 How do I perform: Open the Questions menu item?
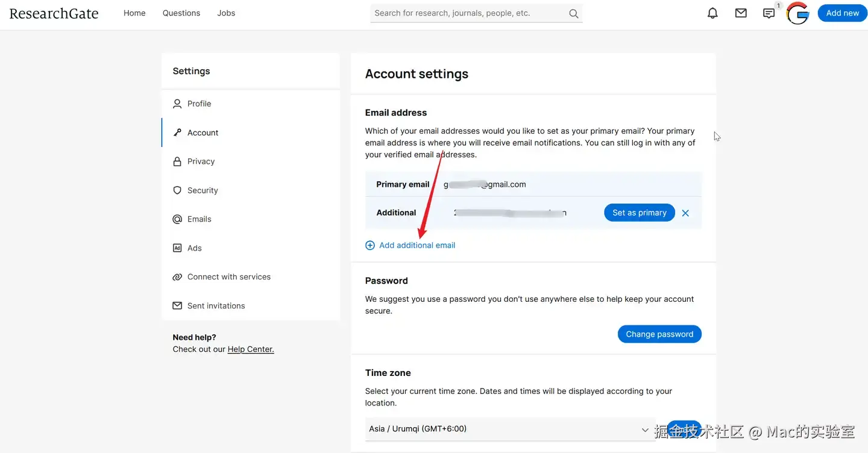[x=181, y=13]
